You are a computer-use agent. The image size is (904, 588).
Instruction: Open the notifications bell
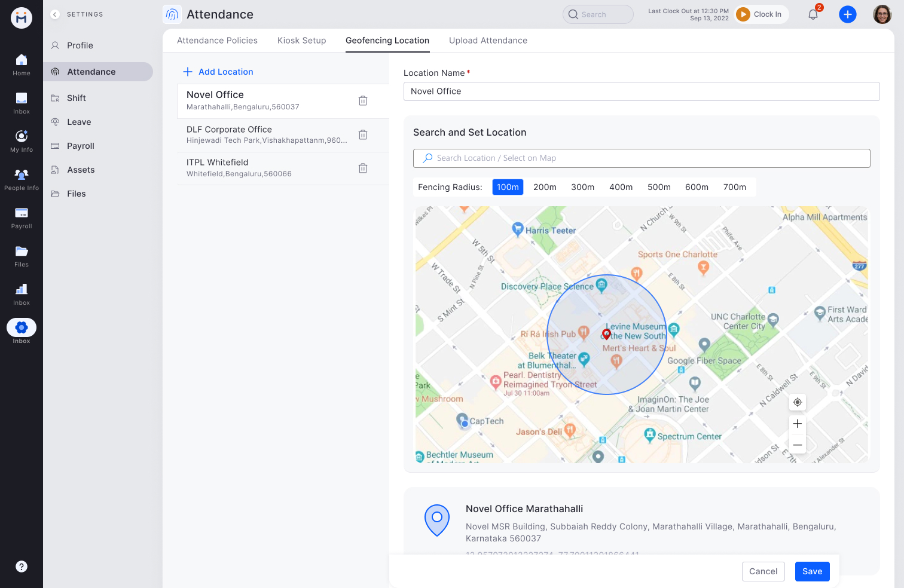(x=813, y=14)
